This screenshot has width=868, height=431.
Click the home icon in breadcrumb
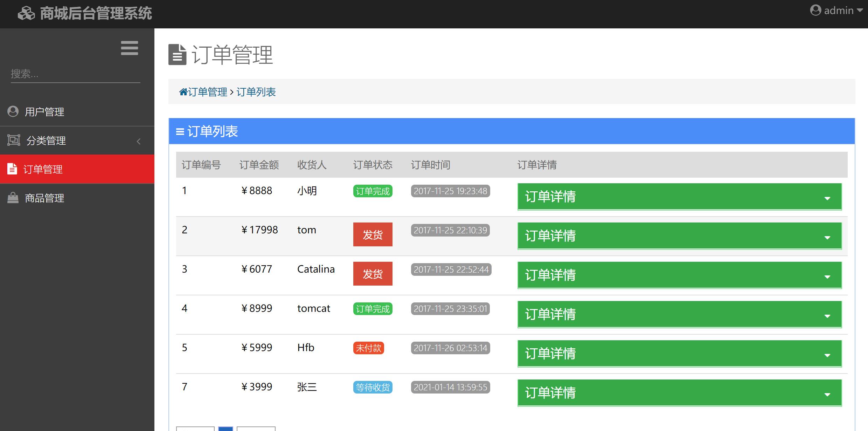(x=183, y=92)
